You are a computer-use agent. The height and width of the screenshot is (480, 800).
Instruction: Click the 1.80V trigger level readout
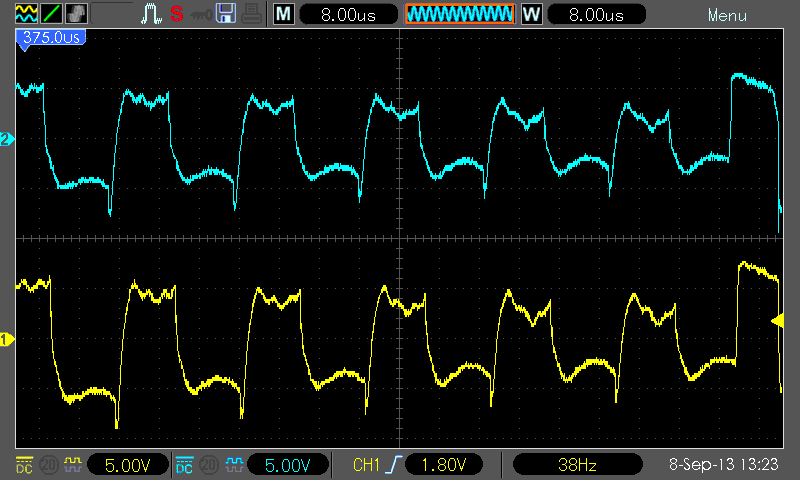click(x=443, y=465)
